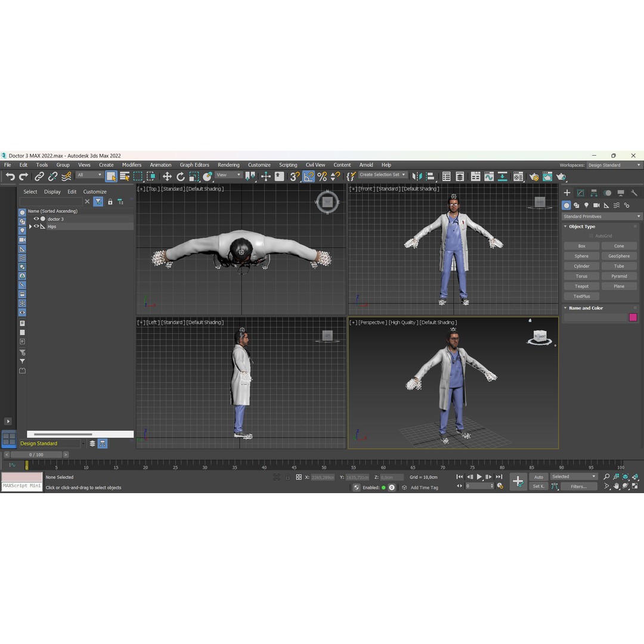
Task: Switch Create panel to Lights category
Action: [x=587, y=205]
